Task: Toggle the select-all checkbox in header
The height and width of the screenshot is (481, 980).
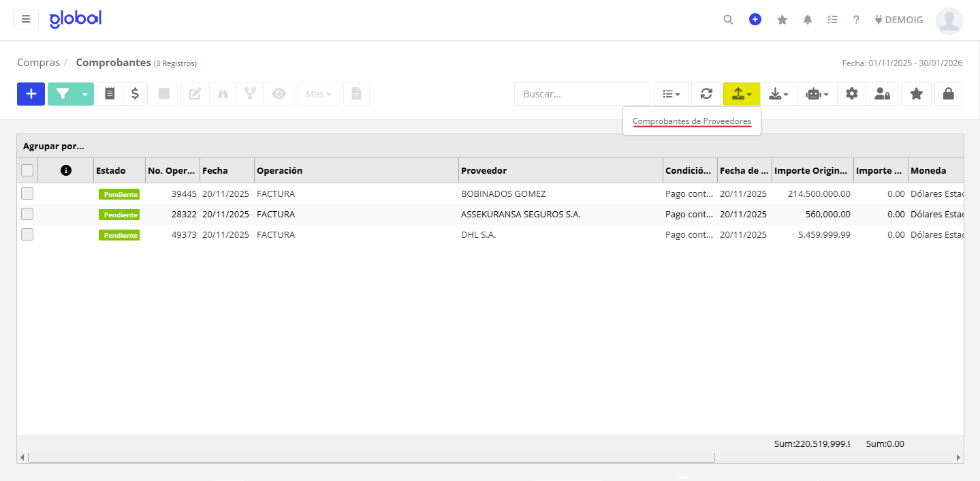Action: tap(27, 170)
